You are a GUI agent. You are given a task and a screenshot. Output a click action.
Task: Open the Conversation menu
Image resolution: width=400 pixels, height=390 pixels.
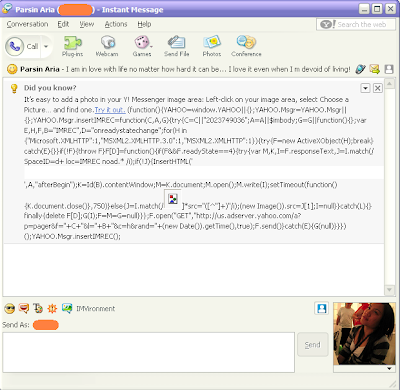point(27,24)
